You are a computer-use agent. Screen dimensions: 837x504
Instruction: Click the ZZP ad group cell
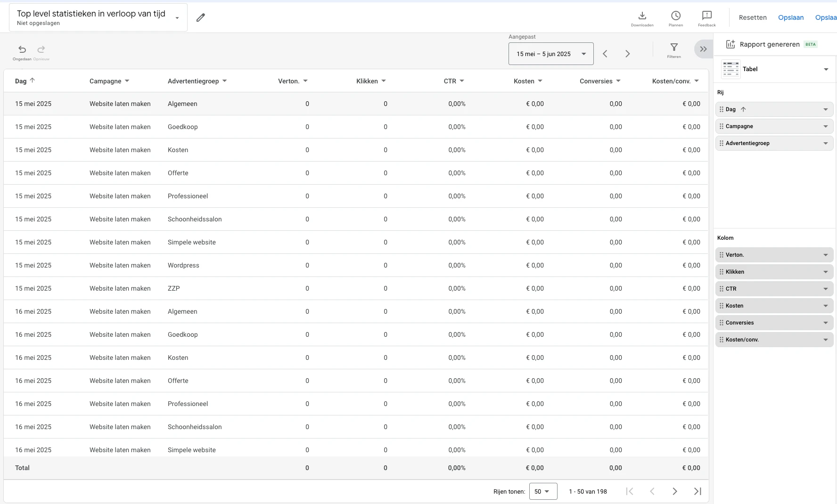[x=174, y=288]
